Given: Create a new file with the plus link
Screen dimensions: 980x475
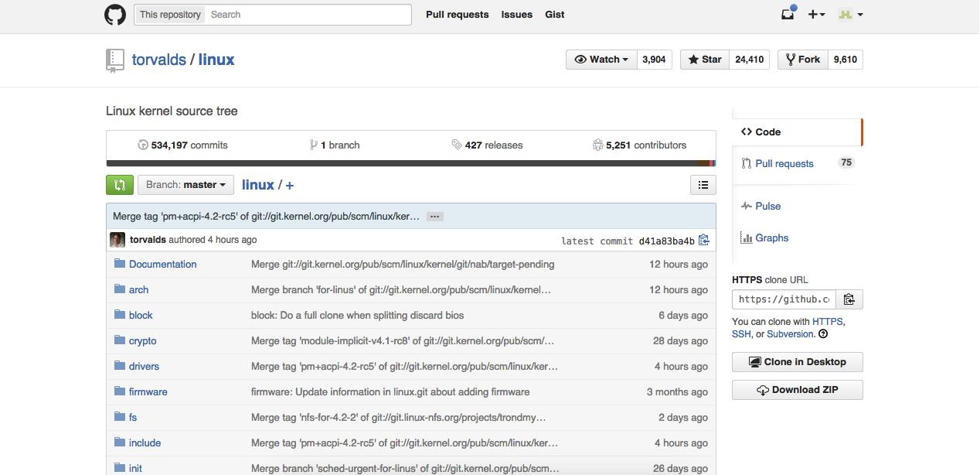Looking at the screenshot, I should [290, 186].
